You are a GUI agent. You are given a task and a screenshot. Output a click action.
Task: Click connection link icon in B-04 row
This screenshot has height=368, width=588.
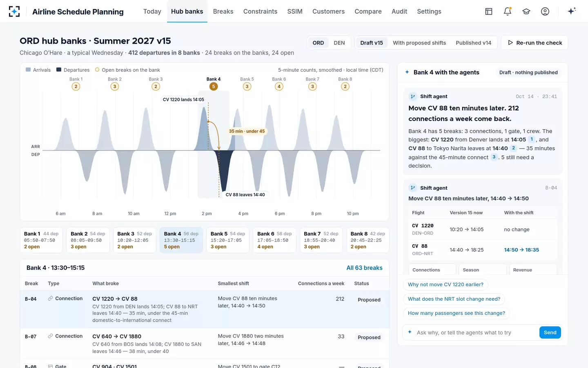(50, 298)
